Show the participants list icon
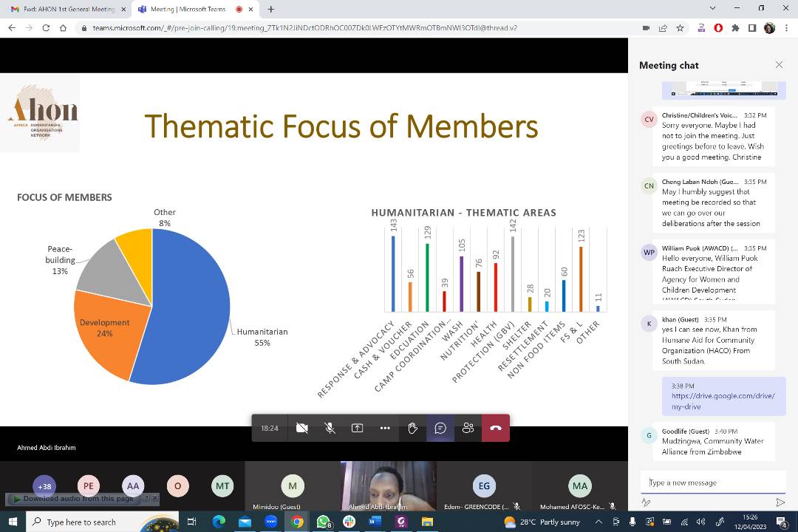Screen dimensions: 798x532 click(468, 428)
